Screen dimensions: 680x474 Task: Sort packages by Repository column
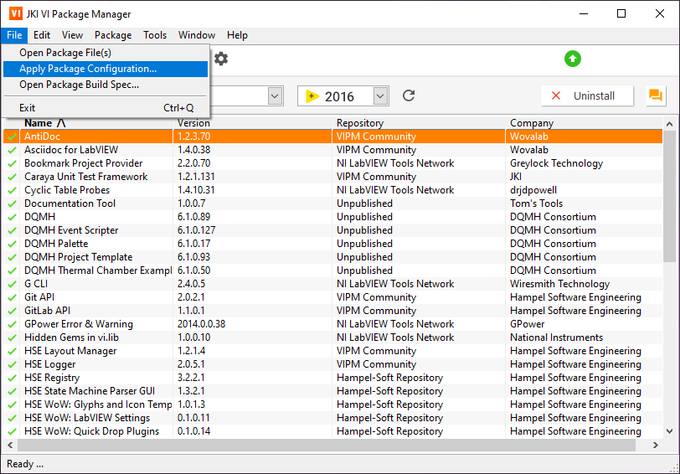[419, 123]
